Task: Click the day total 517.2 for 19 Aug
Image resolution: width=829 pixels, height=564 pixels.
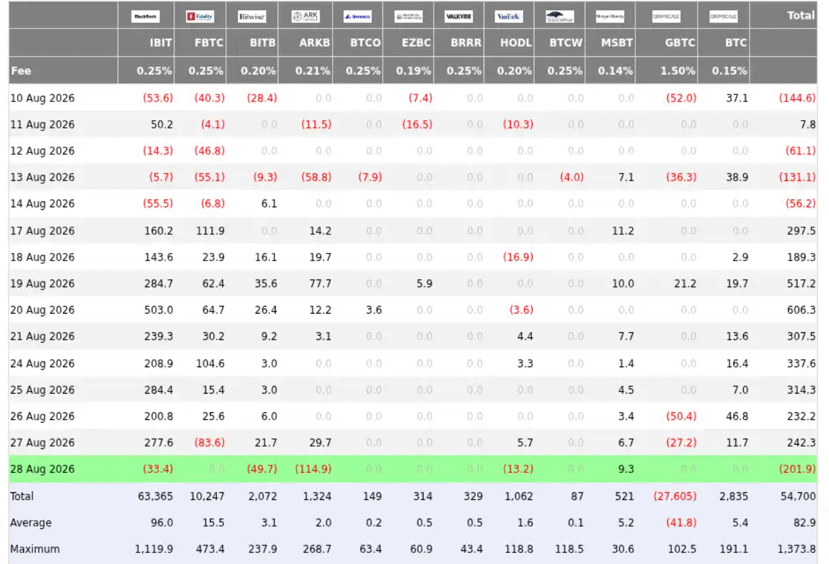Action: 801,284
